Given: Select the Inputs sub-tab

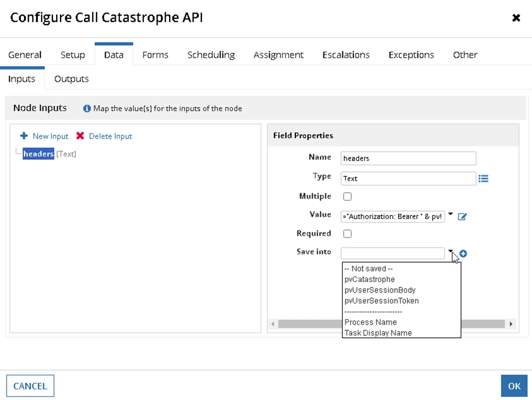Looking at the screenshot, I should 22,79.
